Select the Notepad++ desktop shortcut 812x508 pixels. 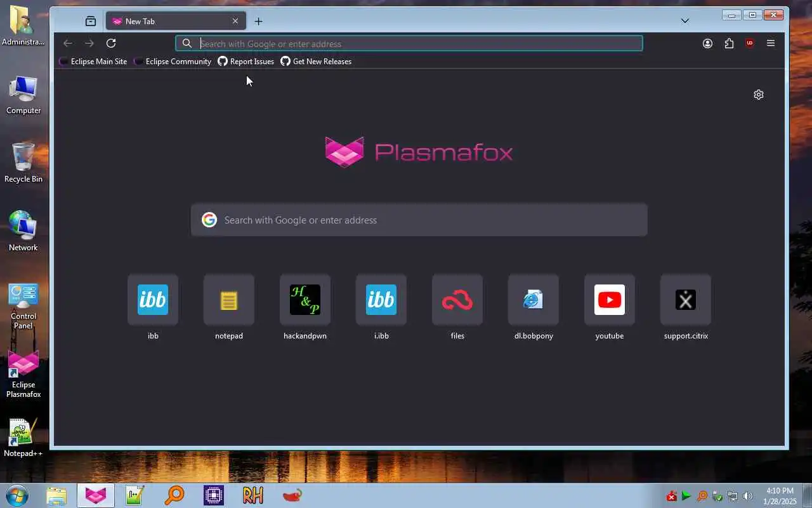[23, 438]
